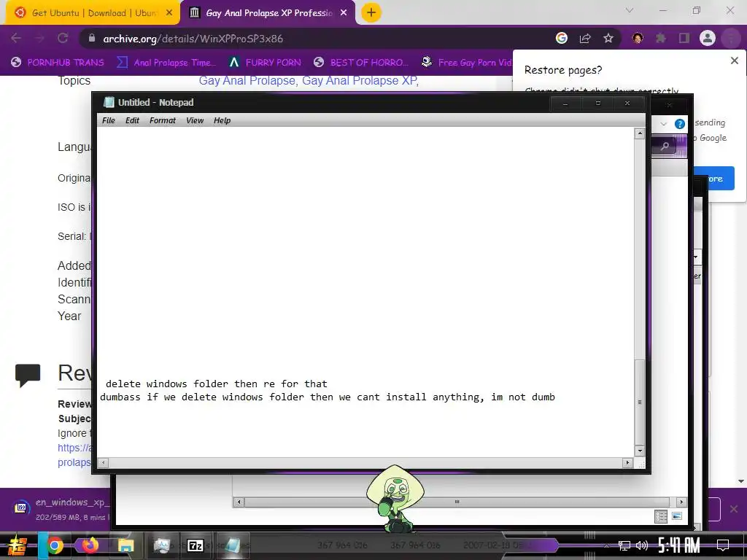The width and height of the screenshot is (747, 560).
Task: Switch to large icons view in rear window
Action: [676, 516]
